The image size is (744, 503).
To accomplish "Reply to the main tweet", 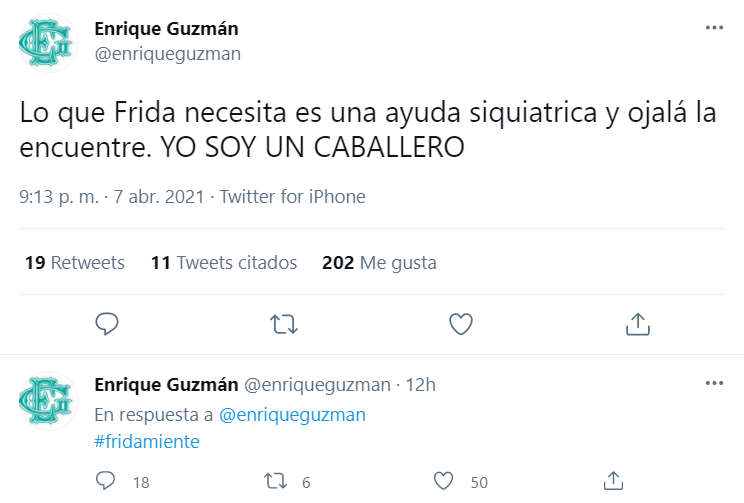I will 108,324.
